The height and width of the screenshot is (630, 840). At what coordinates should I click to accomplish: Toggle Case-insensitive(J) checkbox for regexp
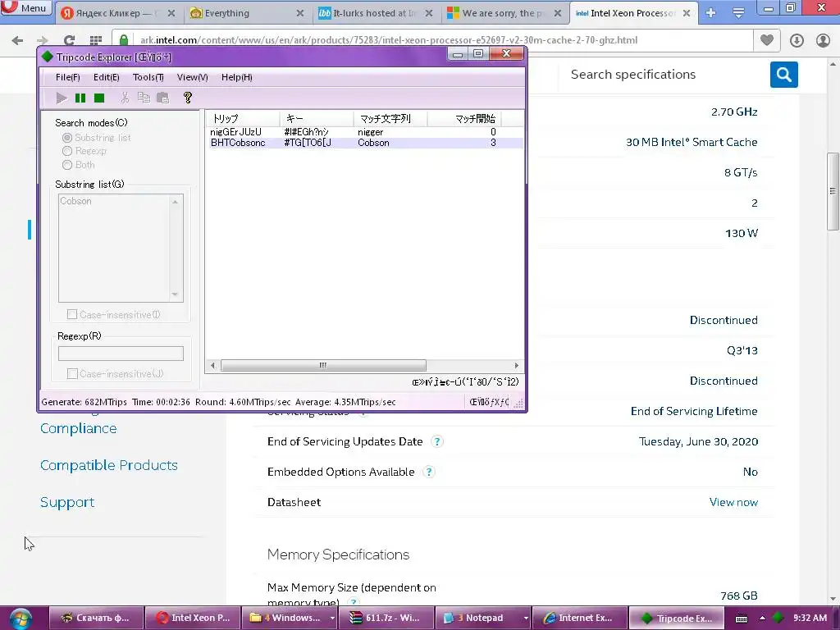coord(72,373)
